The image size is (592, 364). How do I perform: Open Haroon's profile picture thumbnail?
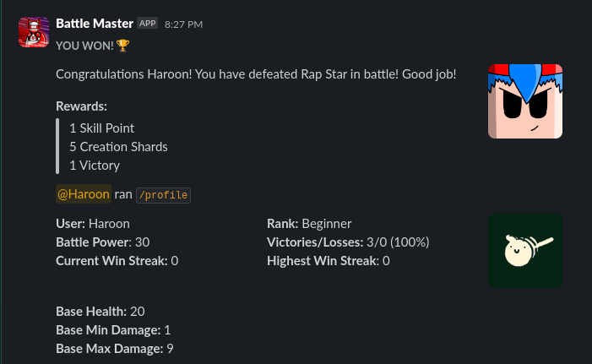[525, 251]
